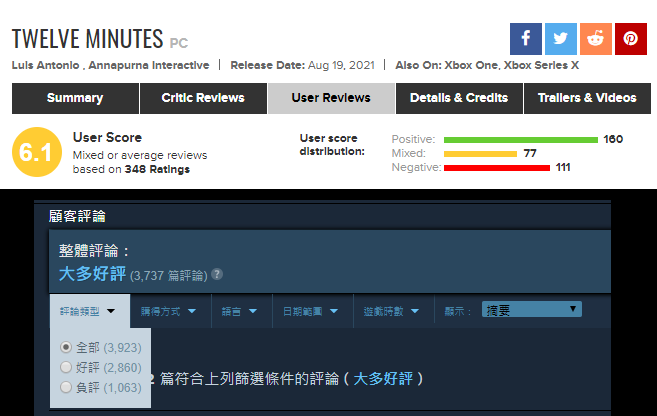Click the 顧客評論 section heading
The width and height of the screenshot is (657, 416).
pyautogui.click(x=77, y=216)
